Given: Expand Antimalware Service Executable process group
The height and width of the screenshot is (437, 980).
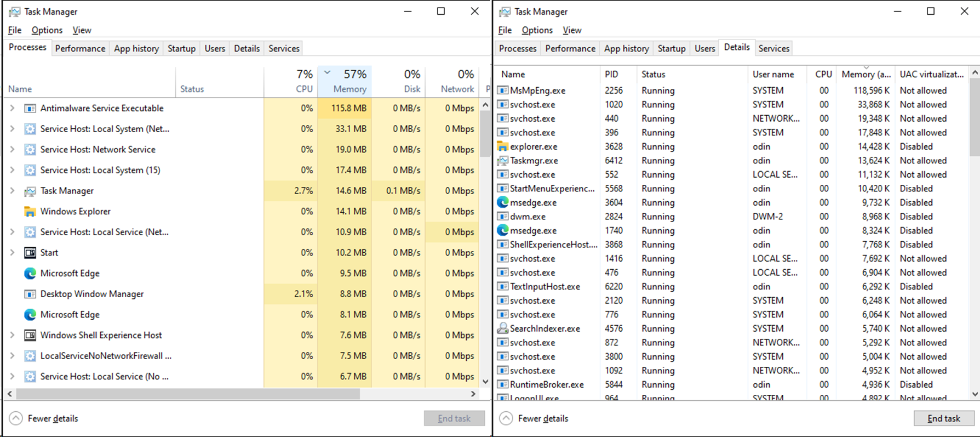Looking at the screenshot, I should (x=12, y=109).
